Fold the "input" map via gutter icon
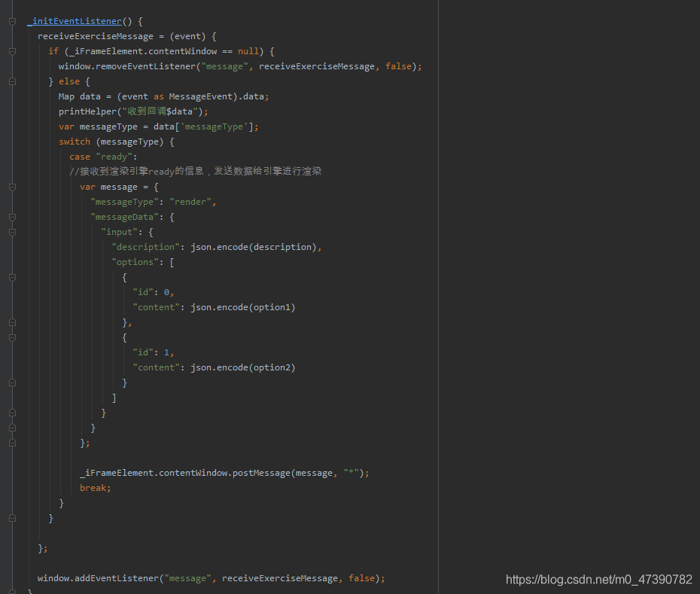This screenshot has height=594, width=700. pos(12,232)
